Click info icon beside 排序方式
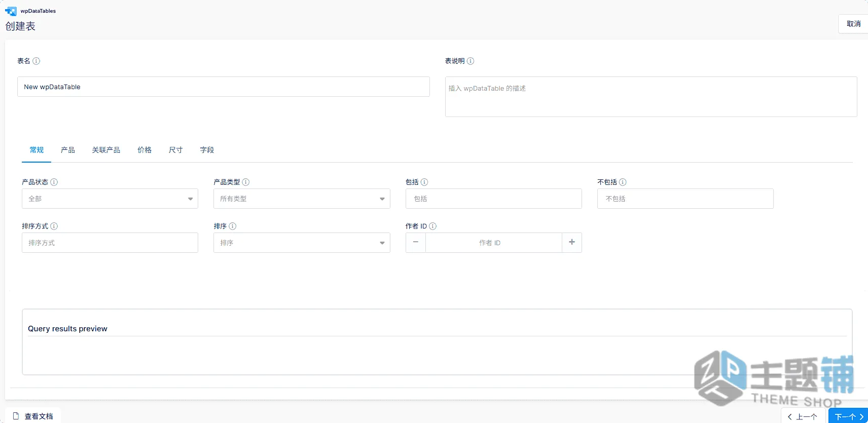The height and width of the screenshot is (423, 868). (54, 226)
